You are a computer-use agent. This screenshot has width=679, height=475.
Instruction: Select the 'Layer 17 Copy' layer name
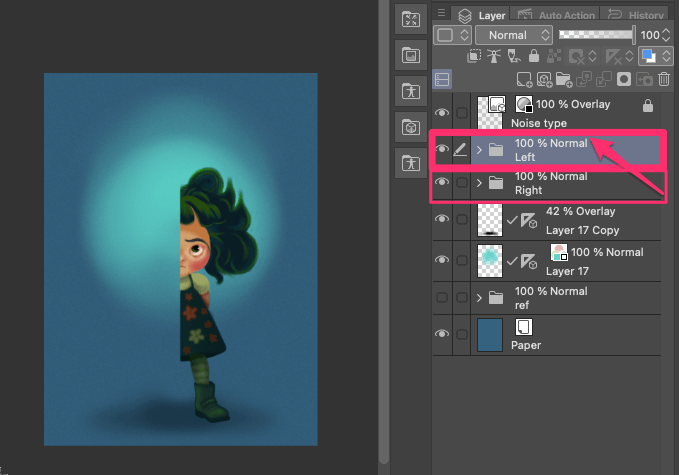582,230
